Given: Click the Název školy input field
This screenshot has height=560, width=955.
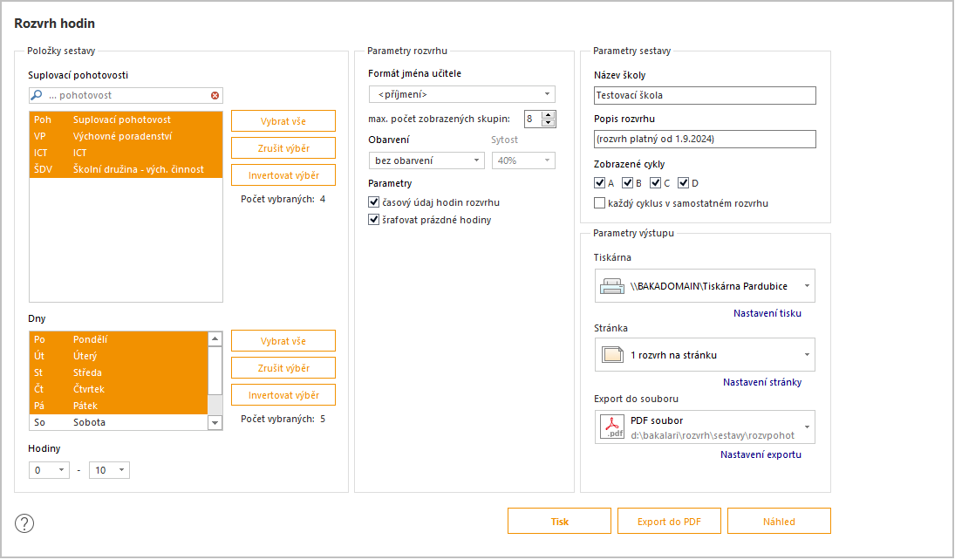Looking at the screenshot, I should [x=705, y=95].
